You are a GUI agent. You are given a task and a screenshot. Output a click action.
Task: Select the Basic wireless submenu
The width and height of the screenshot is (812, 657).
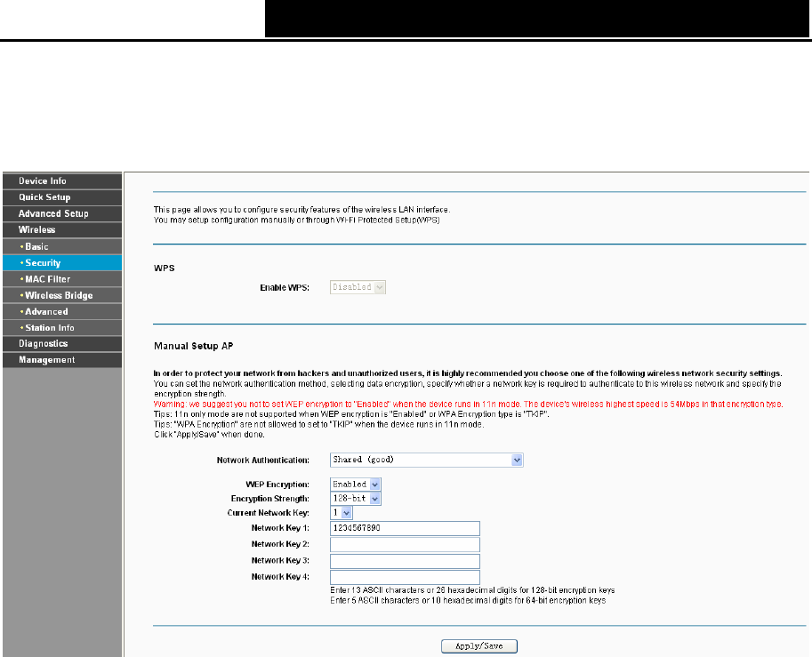(62, 246)
